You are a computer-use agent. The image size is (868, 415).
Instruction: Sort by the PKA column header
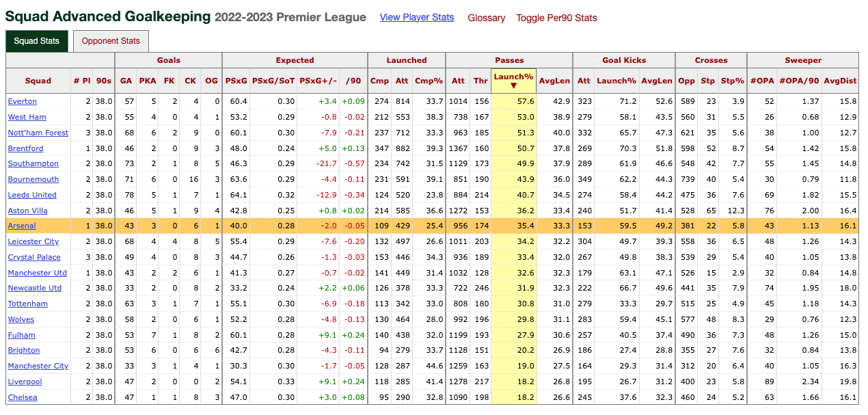pyautogui.click(x=147, y=81)
